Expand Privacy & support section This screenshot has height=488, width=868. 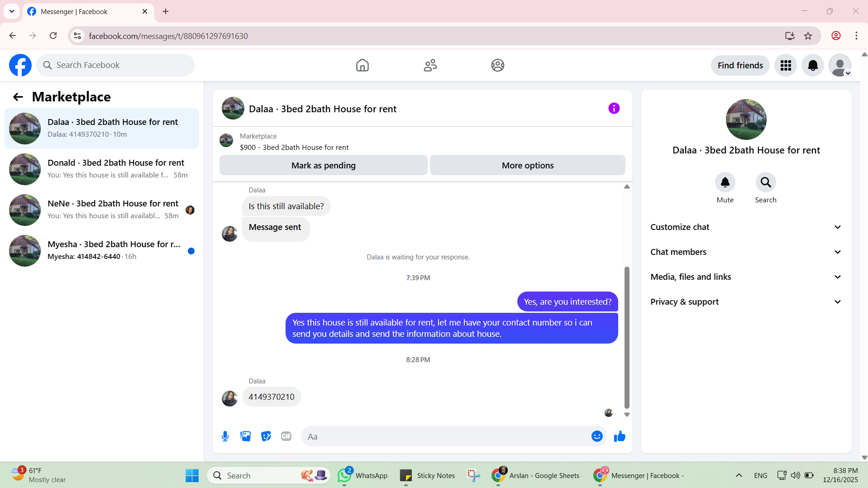pyautogui.click(x=746, y=302)
